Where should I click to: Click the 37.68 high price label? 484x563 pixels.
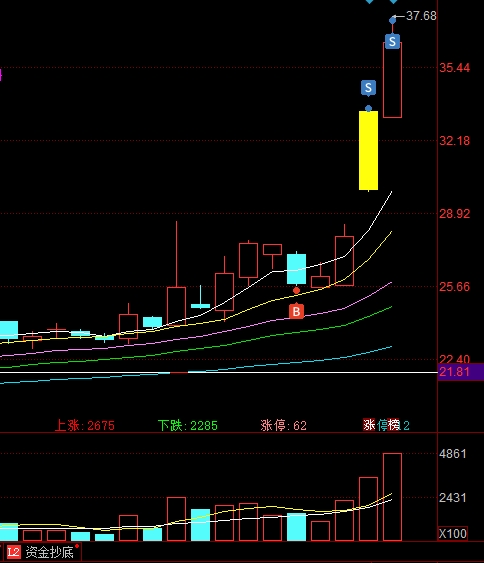pos(421,16)
